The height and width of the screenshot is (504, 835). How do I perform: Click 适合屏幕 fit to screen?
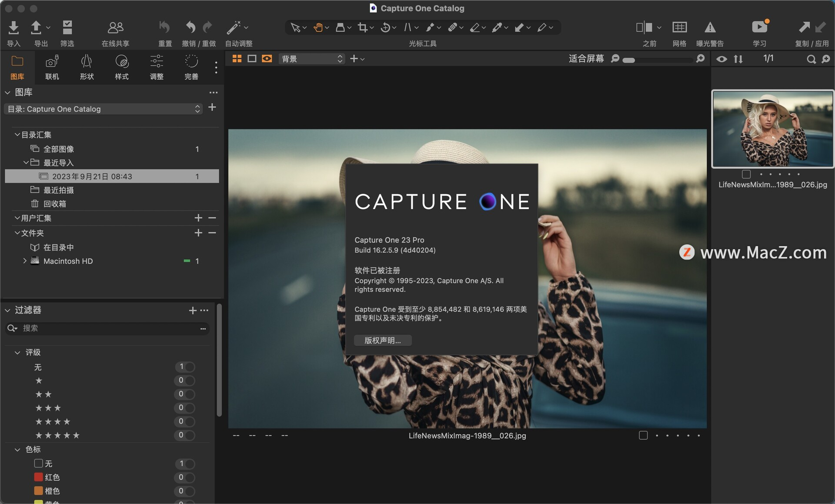(586, 59)
